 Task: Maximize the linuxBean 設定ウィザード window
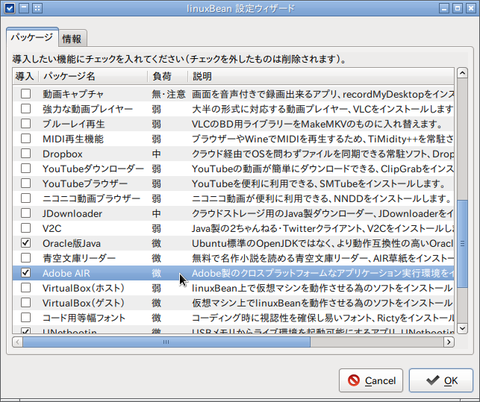[457, 8]
